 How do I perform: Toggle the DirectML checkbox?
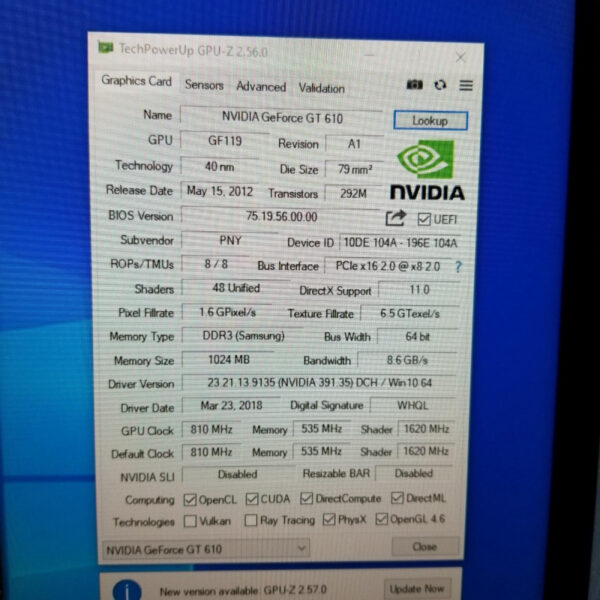397,497
